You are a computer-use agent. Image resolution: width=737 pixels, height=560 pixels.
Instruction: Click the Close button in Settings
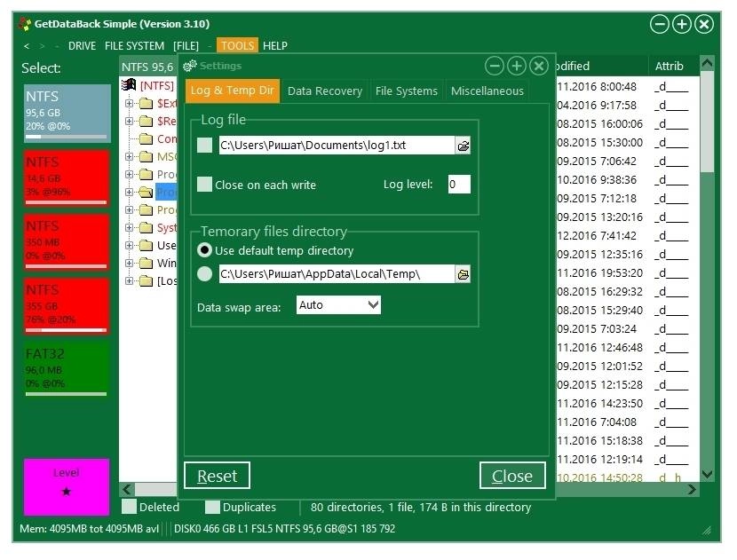point(512,476)
